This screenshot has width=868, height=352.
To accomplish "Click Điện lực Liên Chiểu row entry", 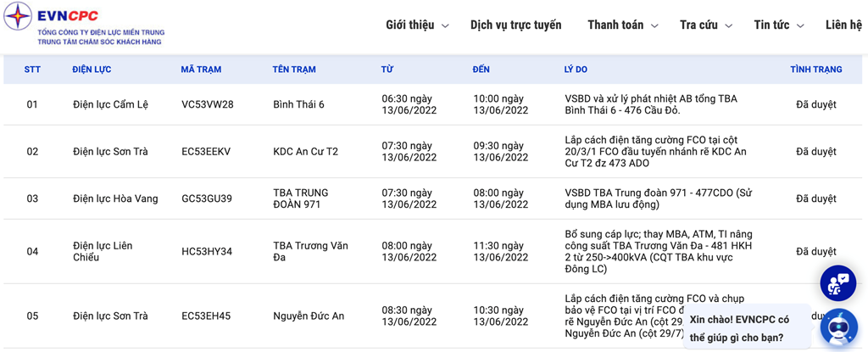I will pyautogui.click(x=103, y=252).
